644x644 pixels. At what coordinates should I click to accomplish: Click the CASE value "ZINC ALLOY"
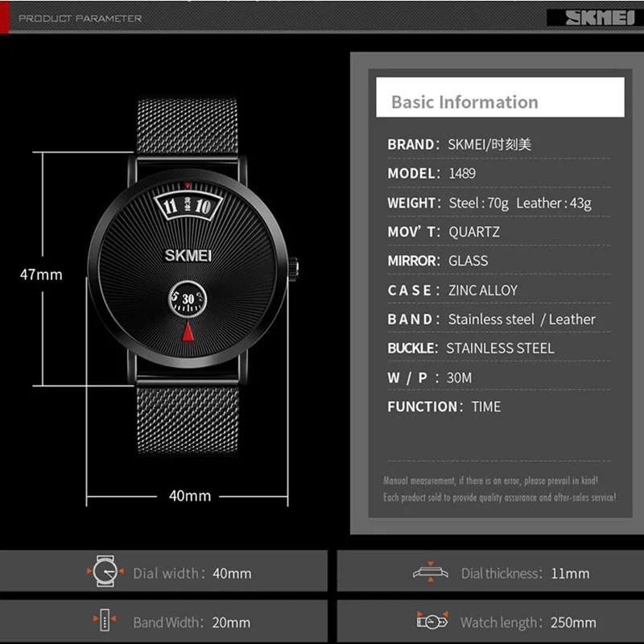tap(482, 291)
